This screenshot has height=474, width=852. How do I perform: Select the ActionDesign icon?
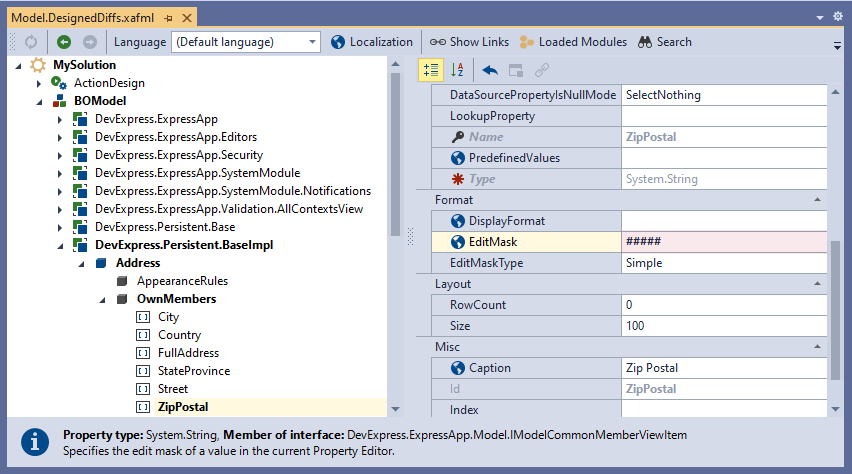click(59, 83)
